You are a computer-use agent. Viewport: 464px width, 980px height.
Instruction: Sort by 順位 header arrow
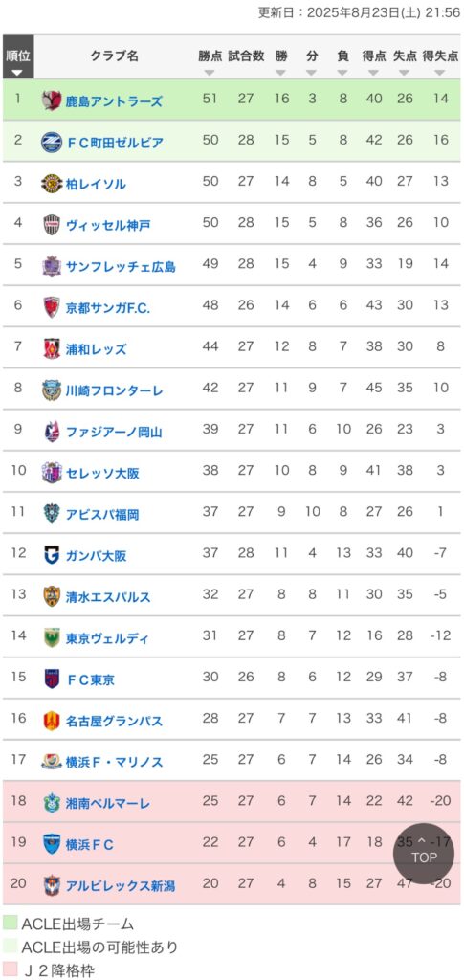pyautogui.click(x=17, y=73)
